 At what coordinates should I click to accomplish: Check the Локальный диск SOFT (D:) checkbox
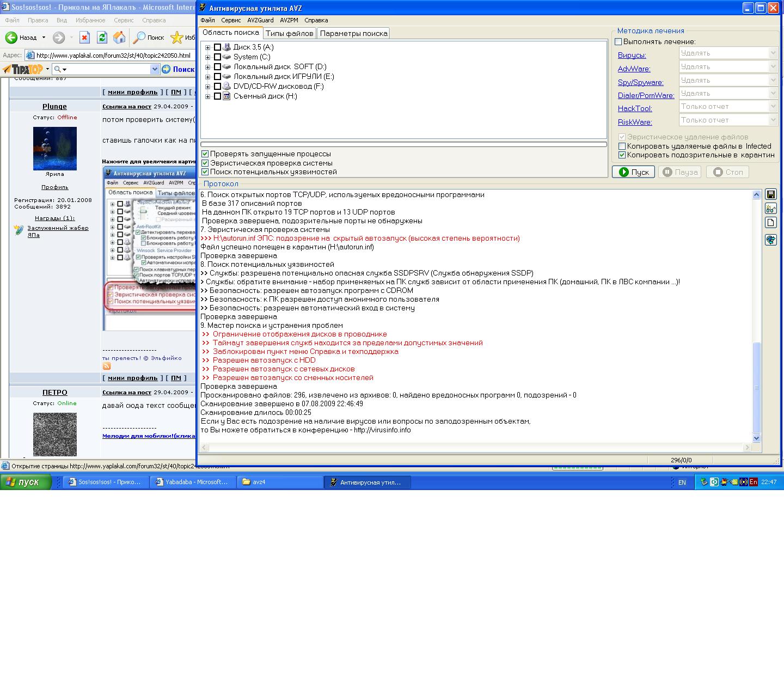coord(218,67)
